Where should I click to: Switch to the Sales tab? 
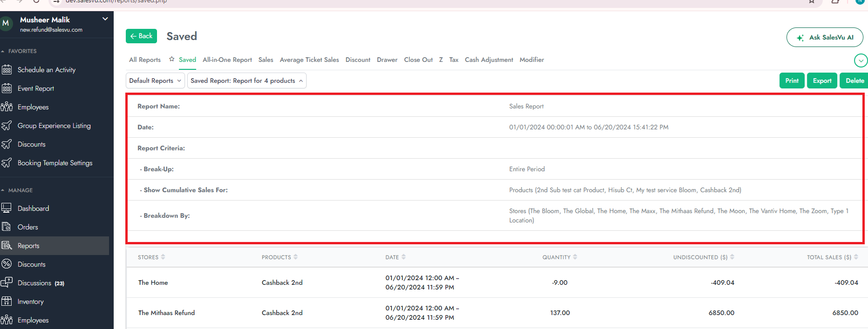pos(266,60)
